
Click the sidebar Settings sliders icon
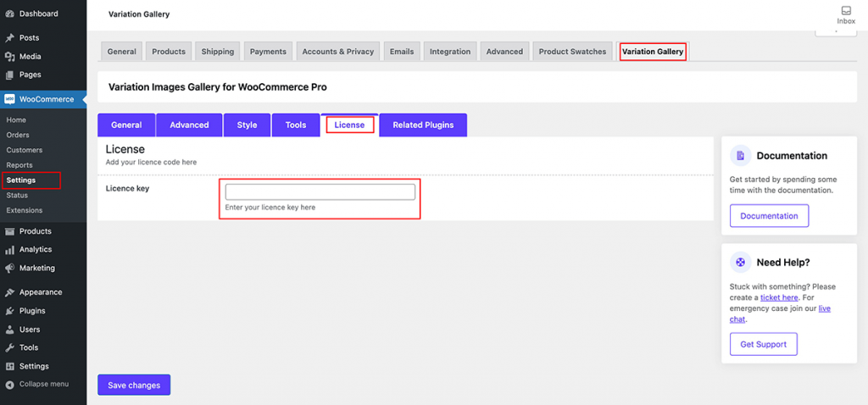(9, 366)
